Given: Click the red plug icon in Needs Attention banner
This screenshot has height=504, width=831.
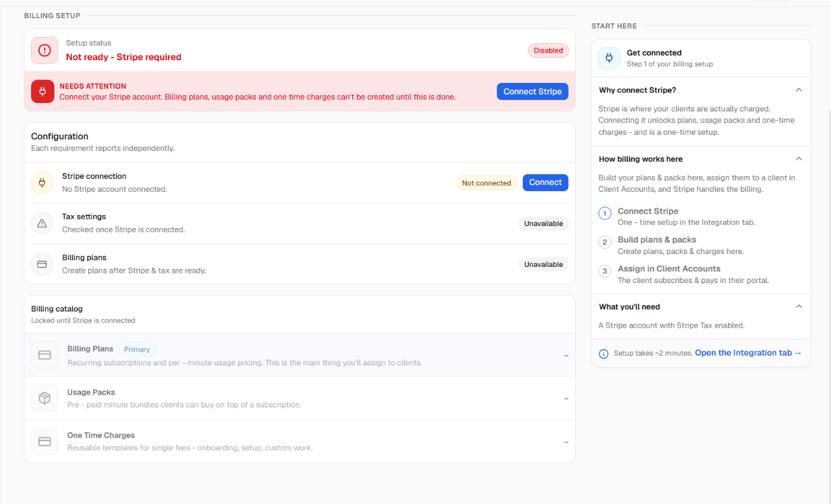Looking at the screenshot, I should tap(43, 91).
